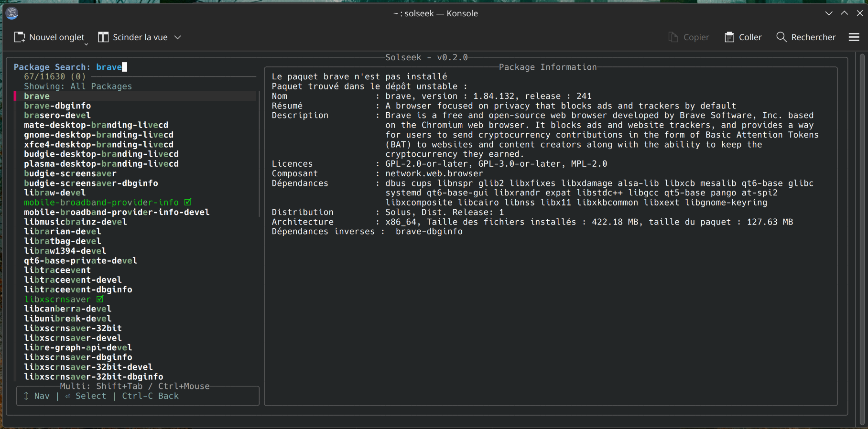The width and height of the screenshot is (868, 429).
Task: Pick qt6-base-private-devel from the results
Action: point(80,261)
